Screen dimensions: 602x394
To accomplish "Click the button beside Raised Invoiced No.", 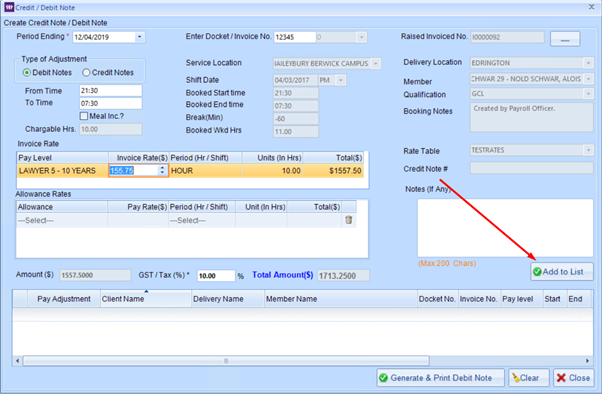I will pos(565,39).
